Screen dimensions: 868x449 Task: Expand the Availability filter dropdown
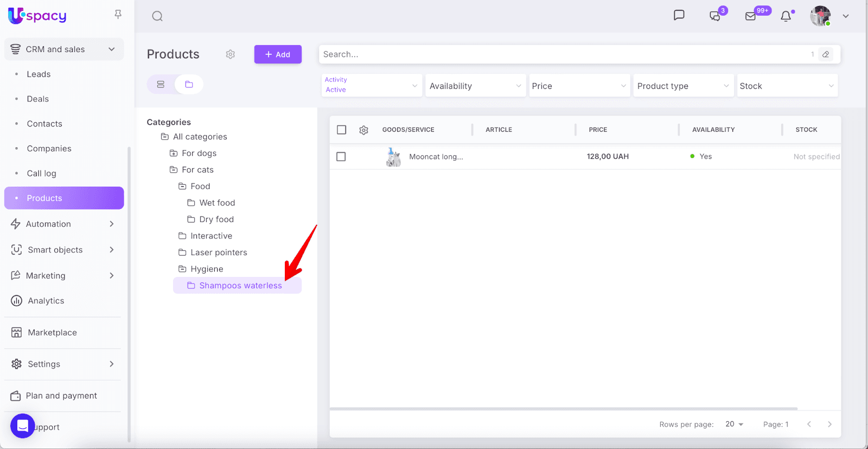[475, 86]
